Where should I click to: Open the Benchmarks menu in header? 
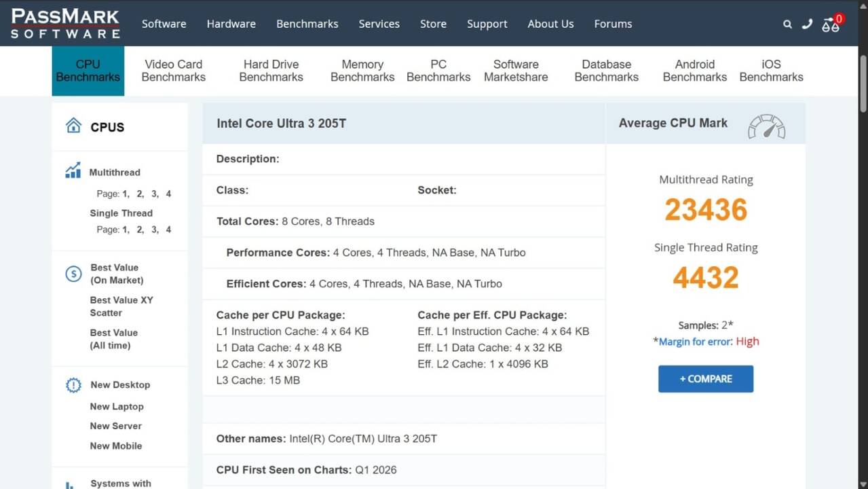[307, 24]
